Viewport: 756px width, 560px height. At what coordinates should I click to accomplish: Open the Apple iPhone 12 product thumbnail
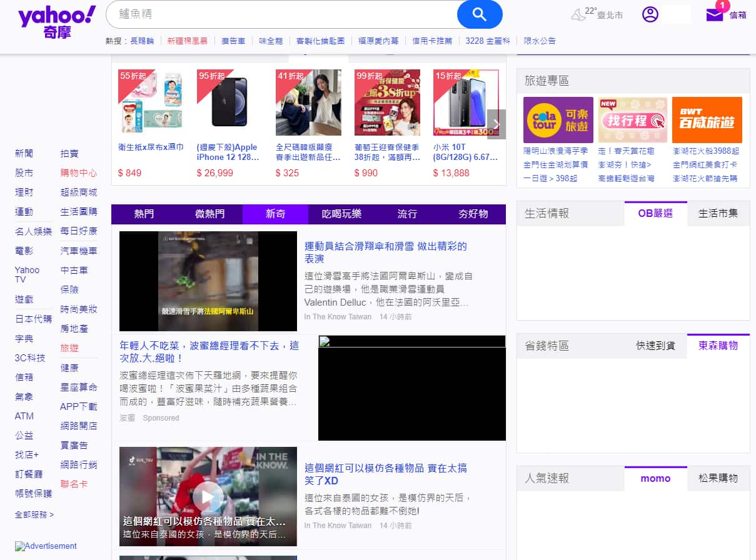click(229, 102)
